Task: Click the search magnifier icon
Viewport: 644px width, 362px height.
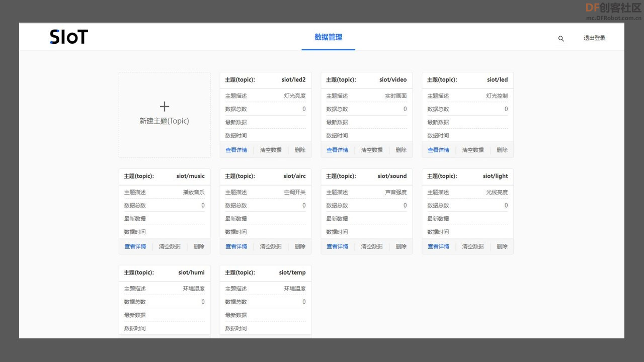Action: pyautogui.click(x=561, y=39)
